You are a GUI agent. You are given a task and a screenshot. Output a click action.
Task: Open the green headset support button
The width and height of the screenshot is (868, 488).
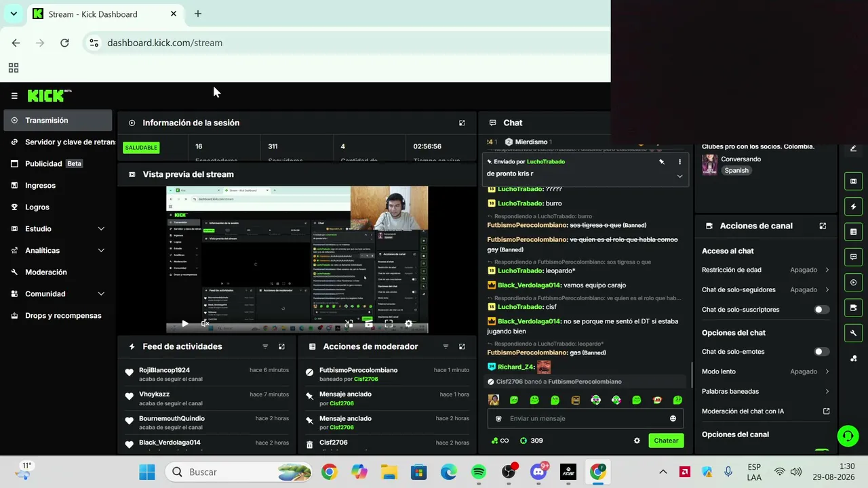tap(848, 436)
